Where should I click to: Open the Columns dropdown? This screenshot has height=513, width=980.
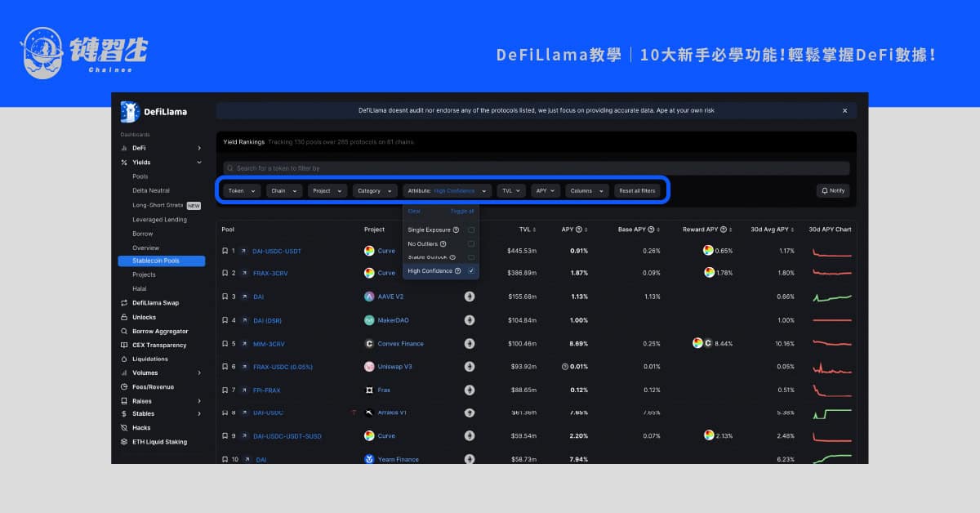click(x=587, y=190)
